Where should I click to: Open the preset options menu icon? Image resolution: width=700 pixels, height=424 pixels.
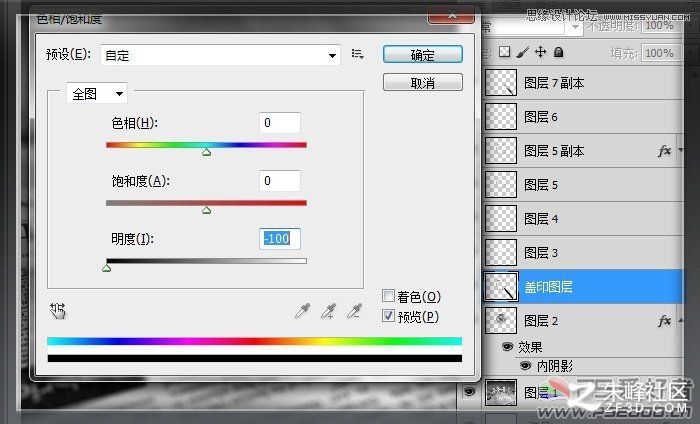[358, 54]
